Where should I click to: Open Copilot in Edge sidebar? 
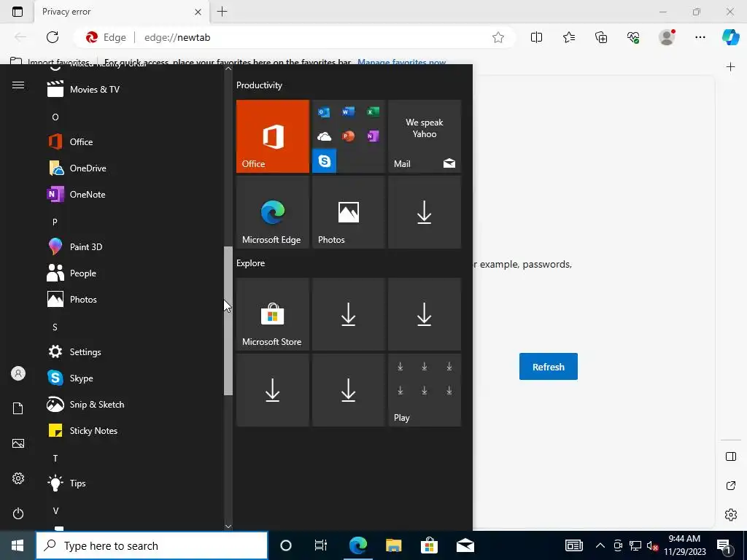click(x=731, y=37)
